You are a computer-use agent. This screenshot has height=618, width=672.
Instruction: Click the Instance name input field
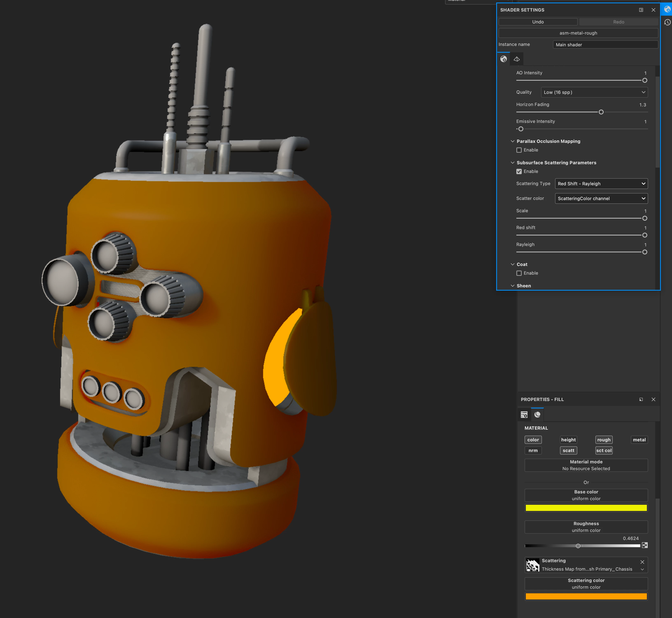605,45
